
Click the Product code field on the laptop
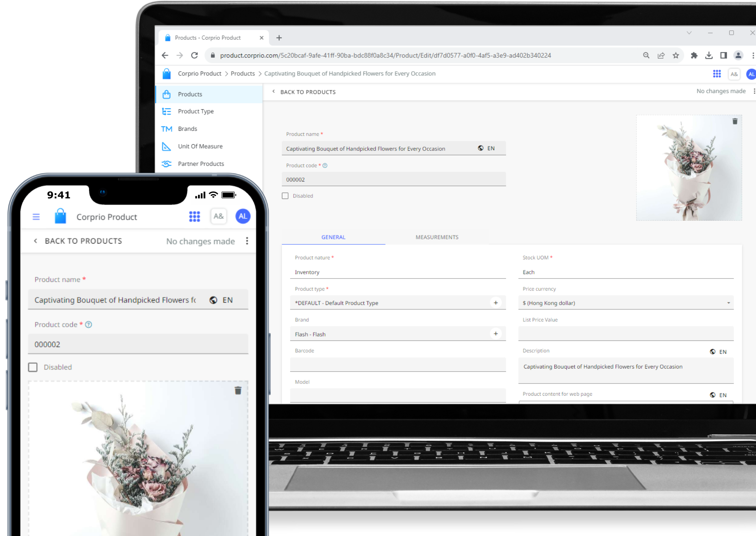point(394,179)
